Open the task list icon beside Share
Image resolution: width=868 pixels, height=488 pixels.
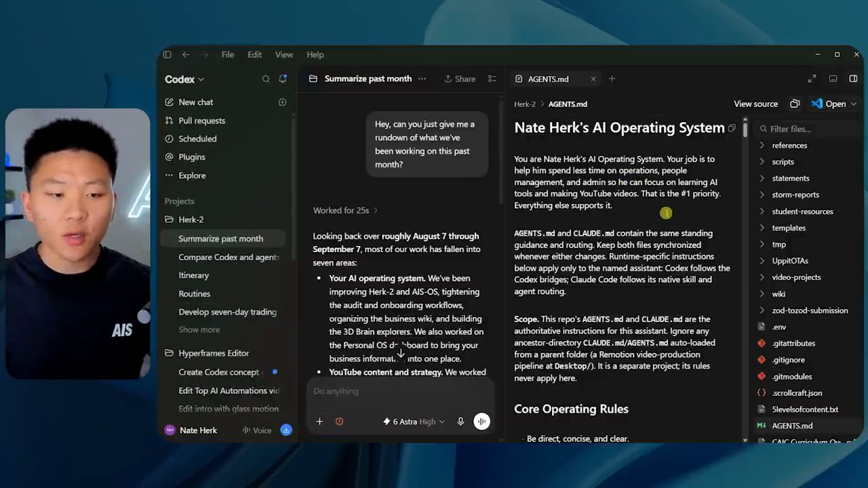tap(492, 79)
